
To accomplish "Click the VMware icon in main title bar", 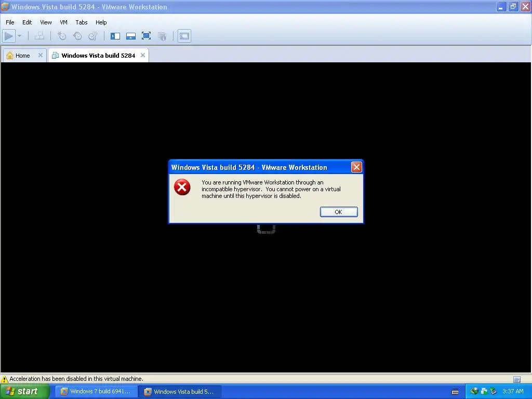I will [x=5, y=6].
